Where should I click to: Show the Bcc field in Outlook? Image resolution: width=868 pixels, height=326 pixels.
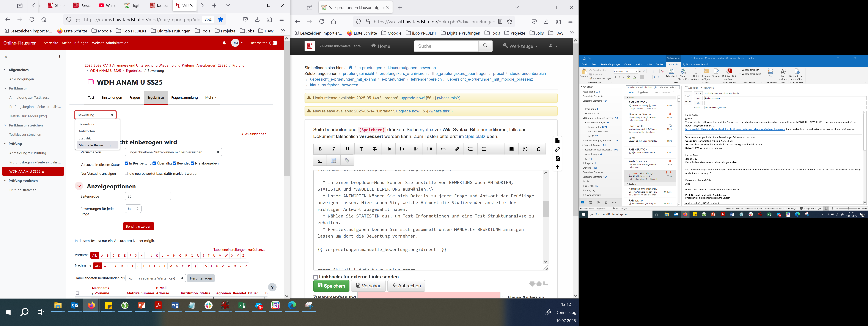[x=770, y=73]
